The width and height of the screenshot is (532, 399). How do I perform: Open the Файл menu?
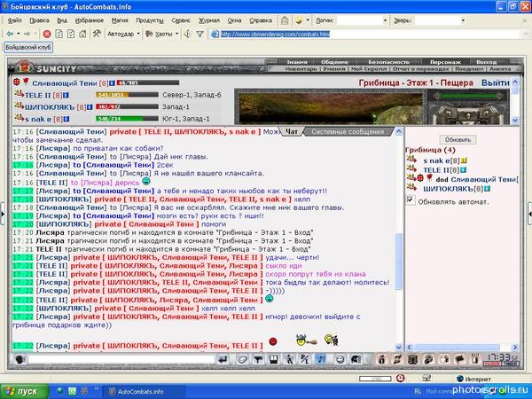(x=14, y=20)
